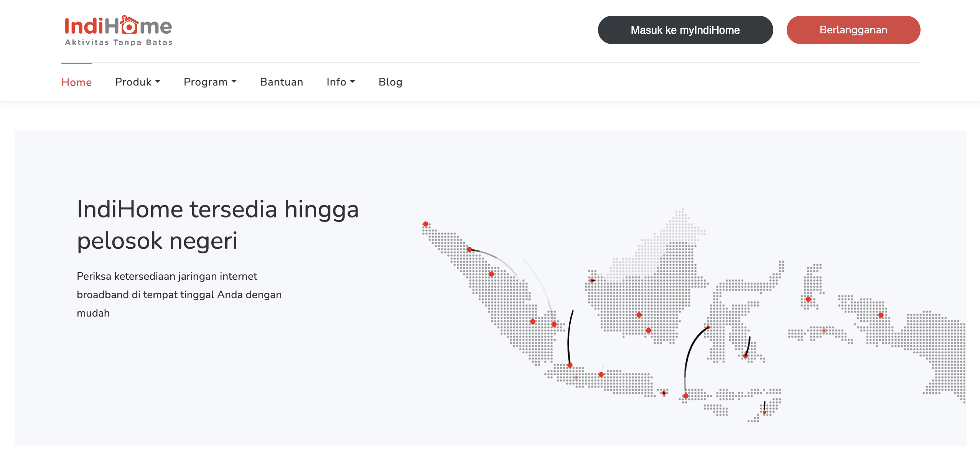This screenshot has height=473, width=980.
Task: Open the Produk dropdown menu
Action: pos(138,82)
